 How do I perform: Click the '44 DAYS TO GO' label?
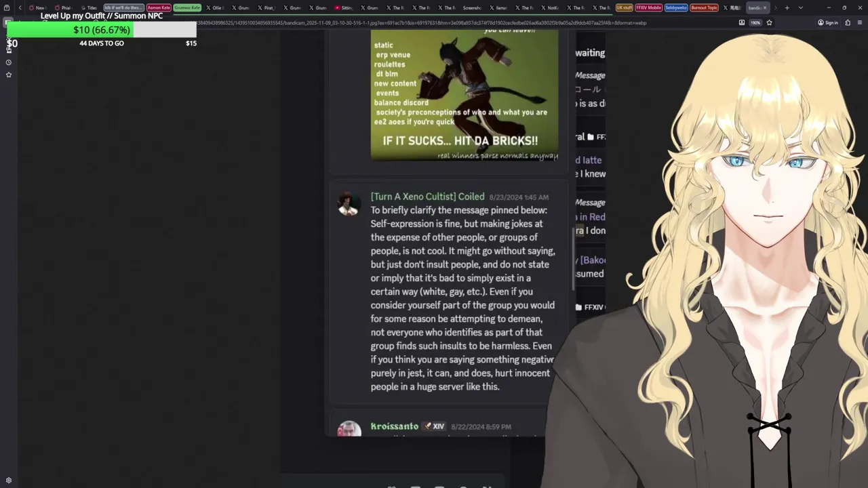(x=102, y=43)
